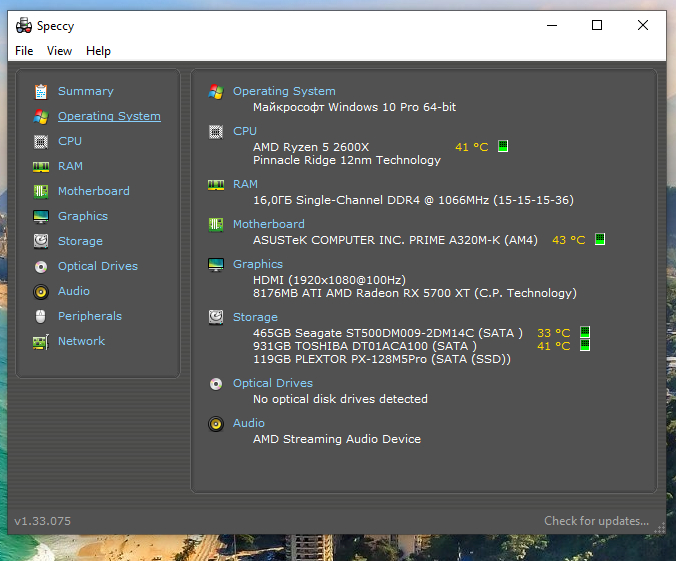Click the Motherboard icon in sidebar
Screen dimensions: 676x561
pyautogui.click(x=40, y=192)
